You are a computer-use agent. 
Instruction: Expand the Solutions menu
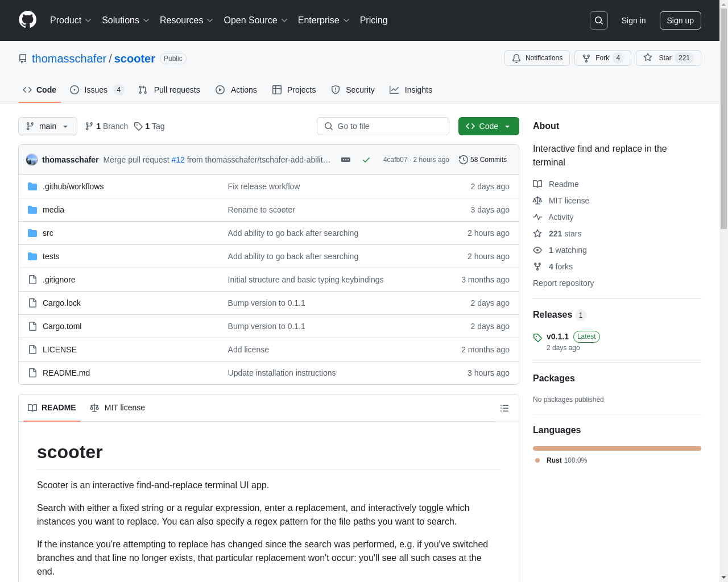point(126,20)
